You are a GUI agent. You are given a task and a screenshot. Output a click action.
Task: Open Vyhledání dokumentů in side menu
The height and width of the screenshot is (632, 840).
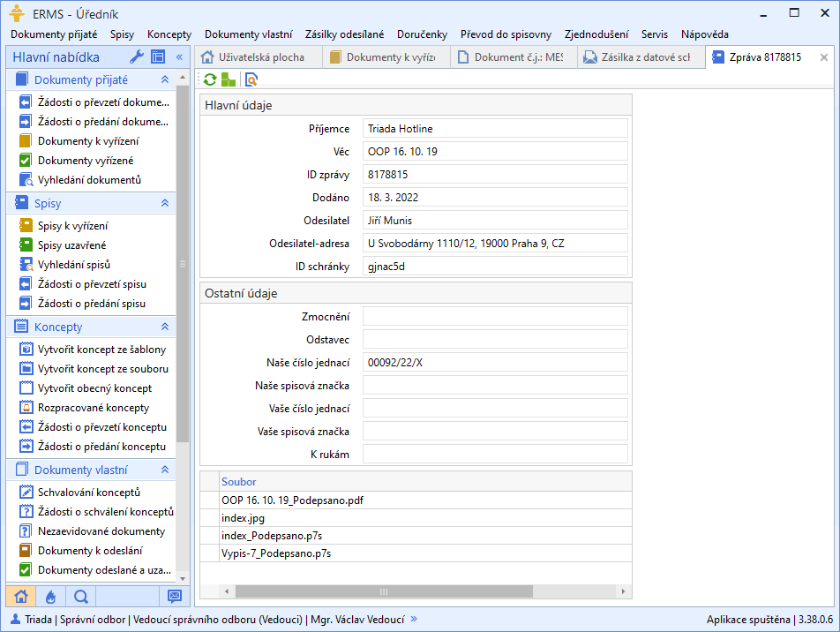[x=89, y=179]
